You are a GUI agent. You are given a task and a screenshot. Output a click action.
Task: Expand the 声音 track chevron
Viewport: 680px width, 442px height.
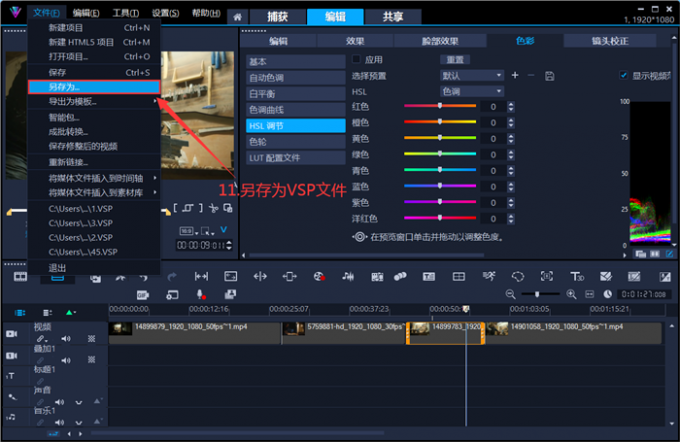click(78, 402)
